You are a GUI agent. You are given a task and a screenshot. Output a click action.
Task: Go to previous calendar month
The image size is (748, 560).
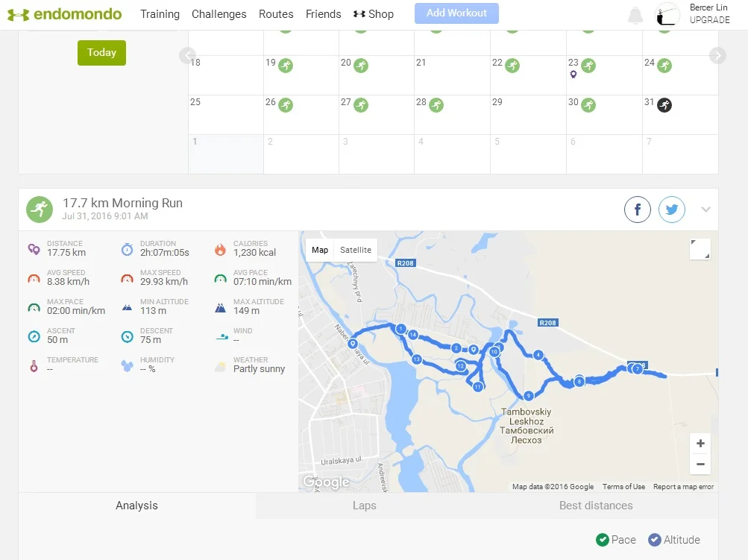pyautogui.click(x=188, y=55)
